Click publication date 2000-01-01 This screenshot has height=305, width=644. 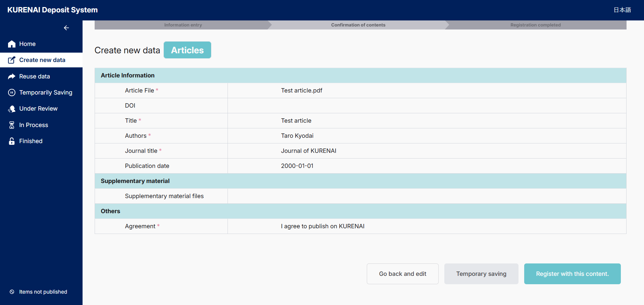(297, 166)
